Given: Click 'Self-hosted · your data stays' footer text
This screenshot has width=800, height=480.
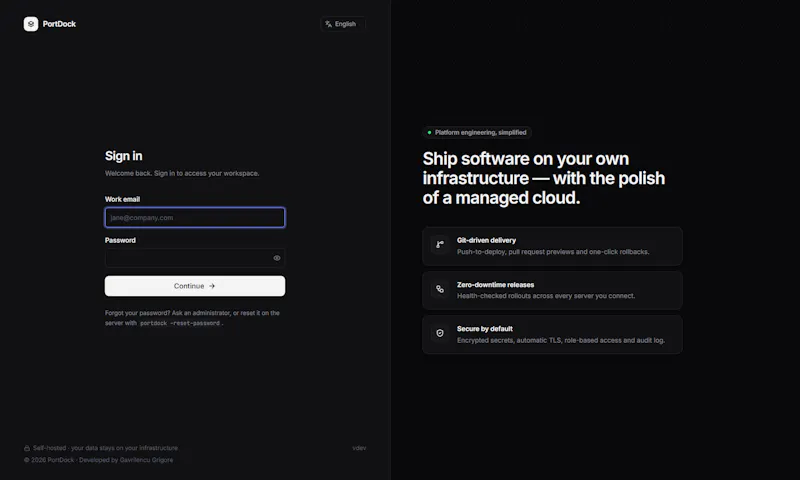Looking at the screenshot, I should [x=106, y=448].
